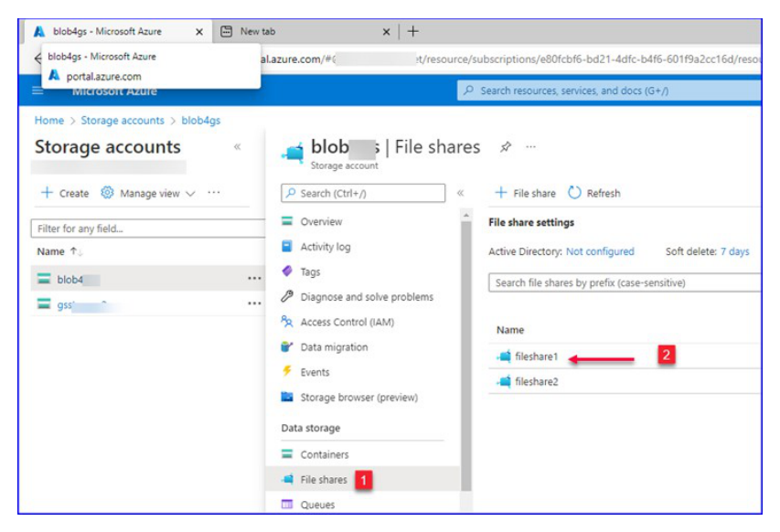The height and width of the screenshot is (532, 780).
Task: Open ellipsis menu for gss account
Action: pyautogui.click(x=254, y=303)
